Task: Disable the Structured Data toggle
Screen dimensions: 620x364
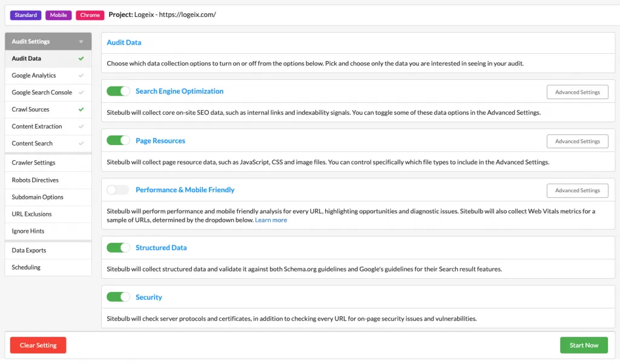Action: [117, 247]
